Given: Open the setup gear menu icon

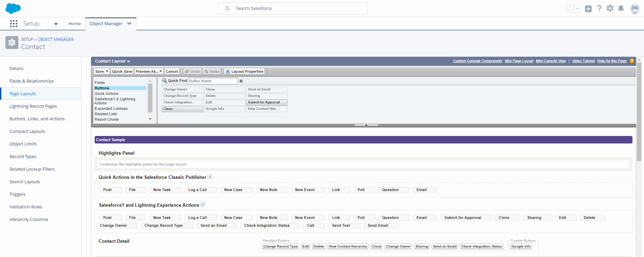Looking at the screenshot, I should click(x=610, y=8).
